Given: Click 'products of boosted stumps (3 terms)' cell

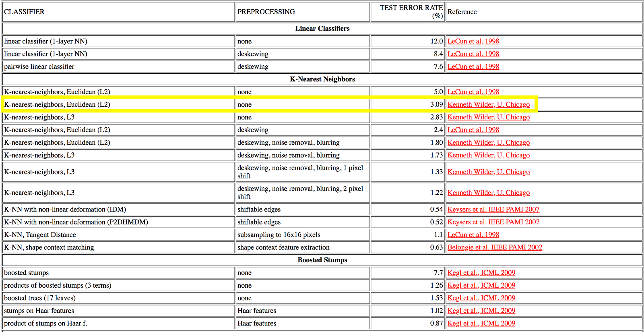Looking at the screenshot, I should (119, 285).
